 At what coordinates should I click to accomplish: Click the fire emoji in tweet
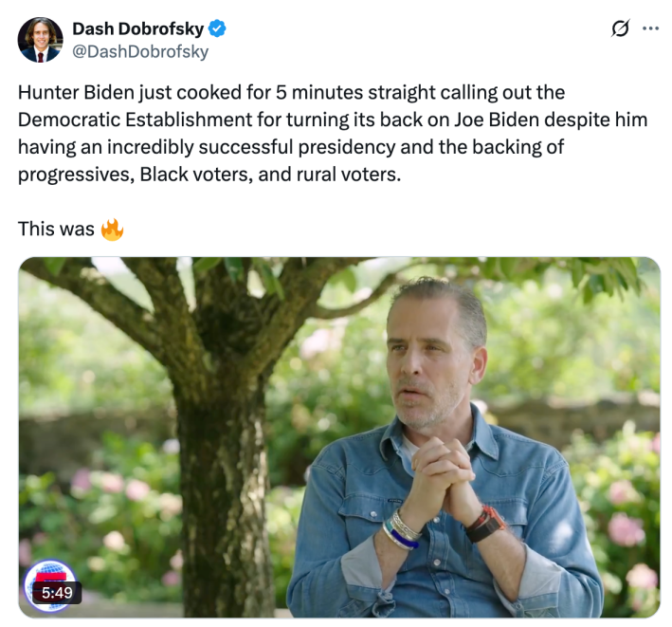pos(112,229)
